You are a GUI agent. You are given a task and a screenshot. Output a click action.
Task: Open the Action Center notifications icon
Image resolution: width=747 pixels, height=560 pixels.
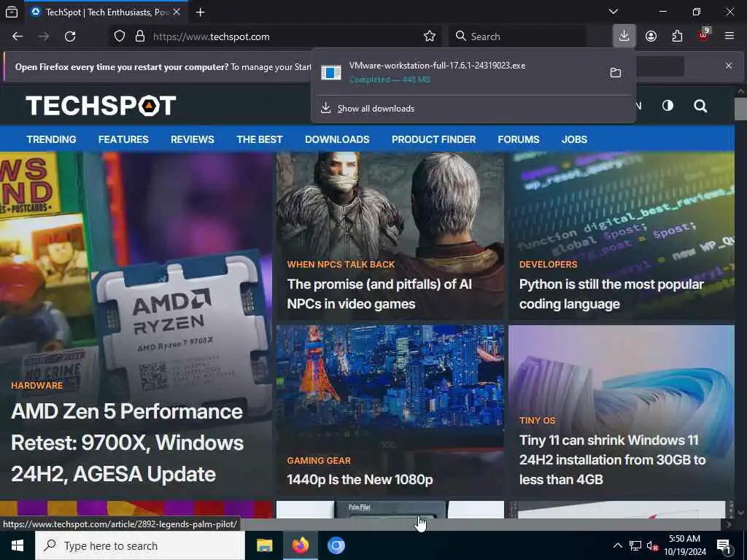coord(724,546)
